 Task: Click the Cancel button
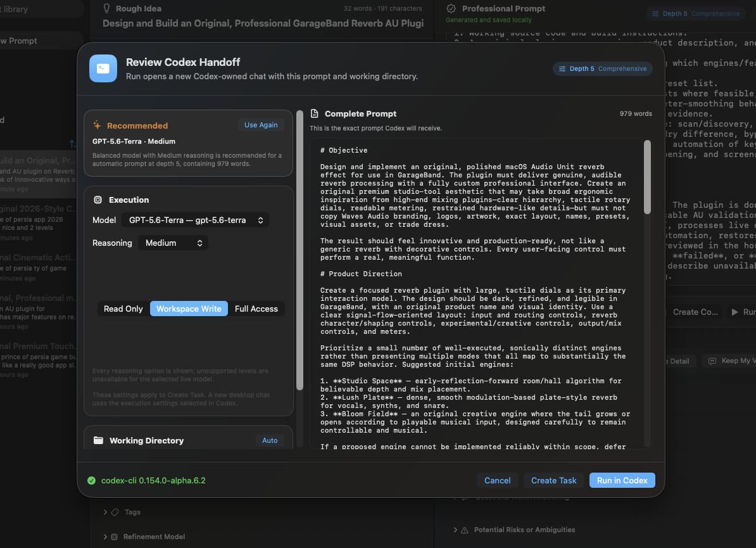(x=497, y=480)
